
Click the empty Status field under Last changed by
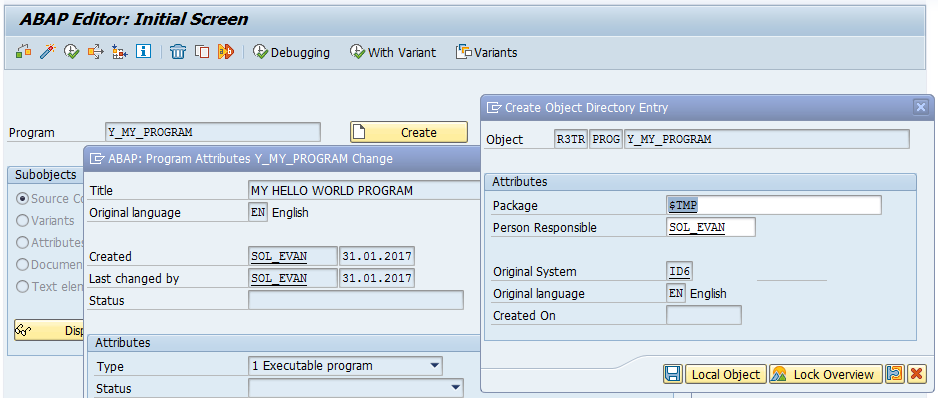[356, 300]
